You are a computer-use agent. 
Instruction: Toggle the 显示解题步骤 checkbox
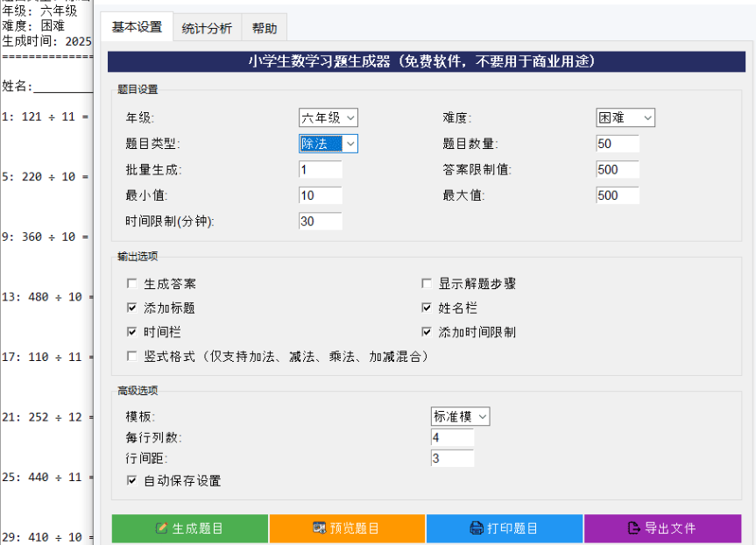[427, 284]
